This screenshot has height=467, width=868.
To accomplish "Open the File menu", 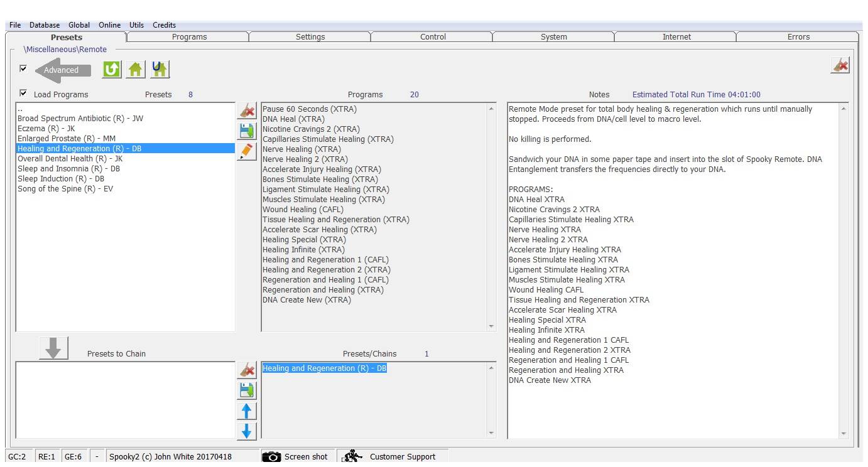I will [x=15, y=25].
